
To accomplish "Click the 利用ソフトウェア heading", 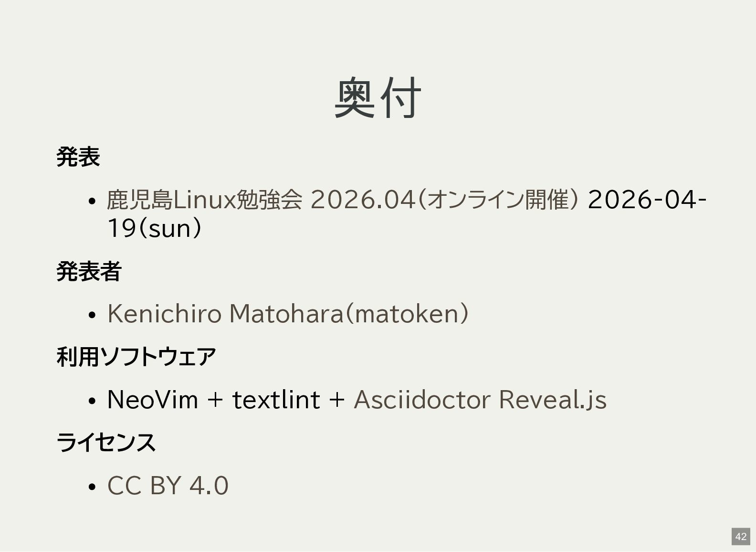I will pyautogui.click(x=136, y=357).
